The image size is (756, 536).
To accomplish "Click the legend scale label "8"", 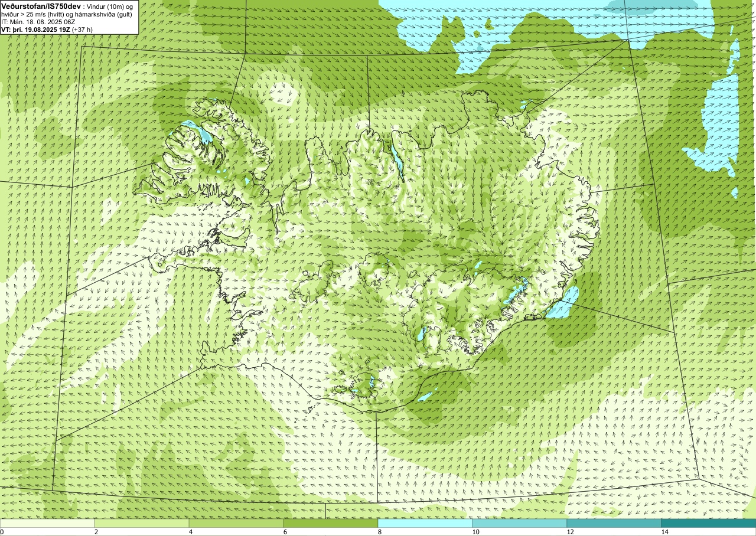I will [379, 532].
